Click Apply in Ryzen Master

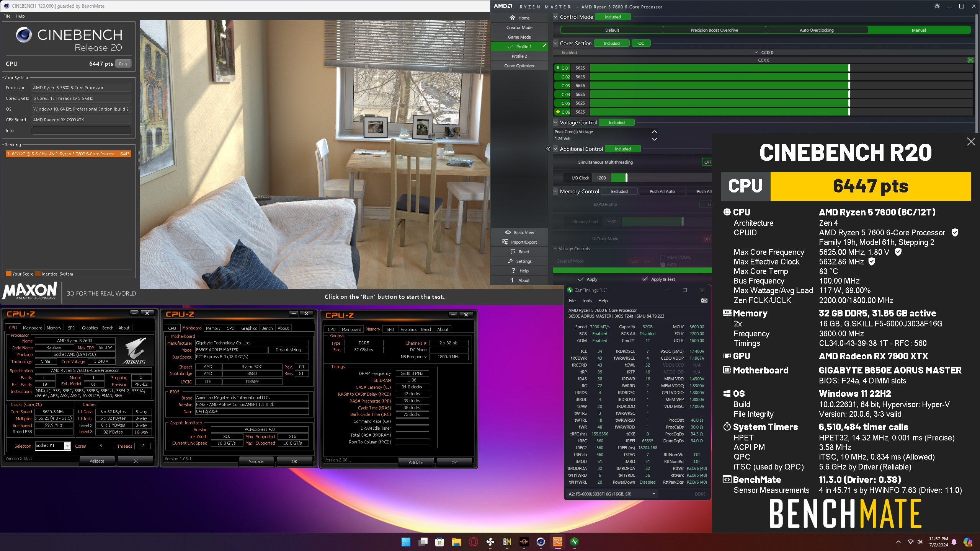588,279
